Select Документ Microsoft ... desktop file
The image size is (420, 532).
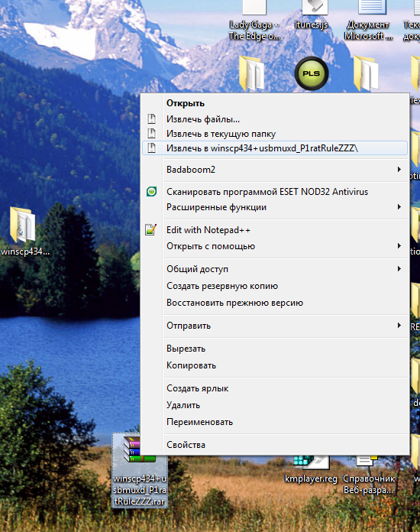click(x=368, y=21)
